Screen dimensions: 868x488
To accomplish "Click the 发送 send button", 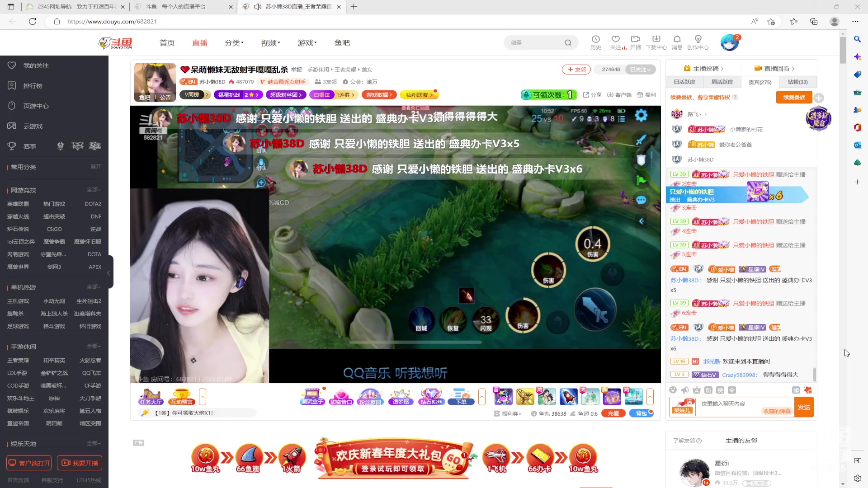I will click(804, 407).
